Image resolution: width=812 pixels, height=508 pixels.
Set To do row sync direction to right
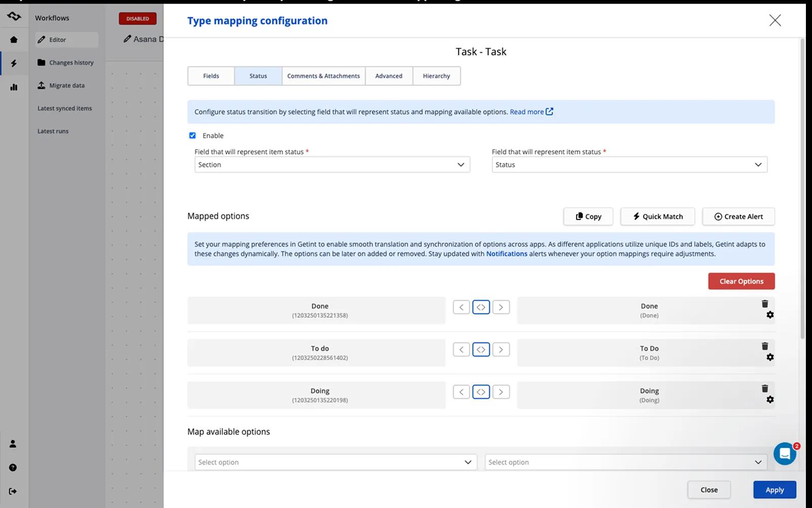501,350
